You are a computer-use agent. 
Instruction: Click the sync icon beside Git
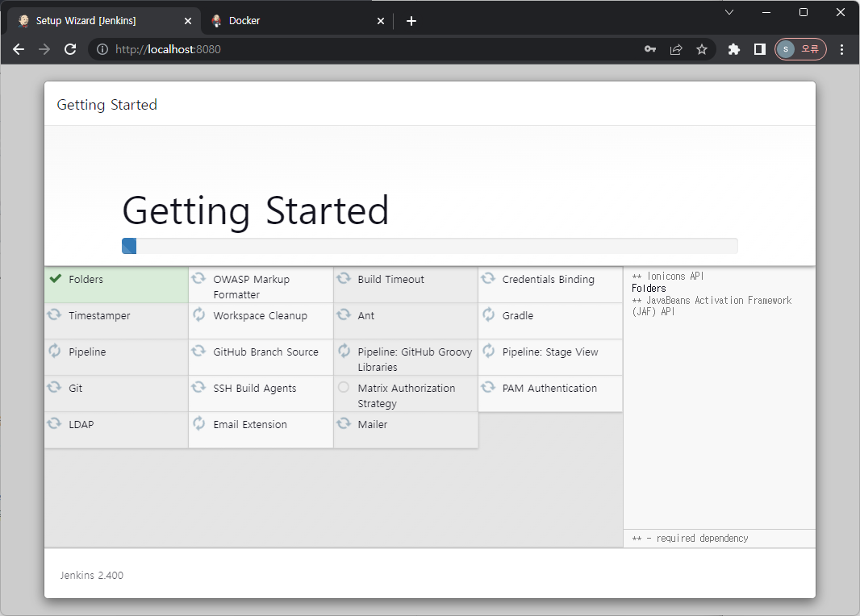click(54, 387)
